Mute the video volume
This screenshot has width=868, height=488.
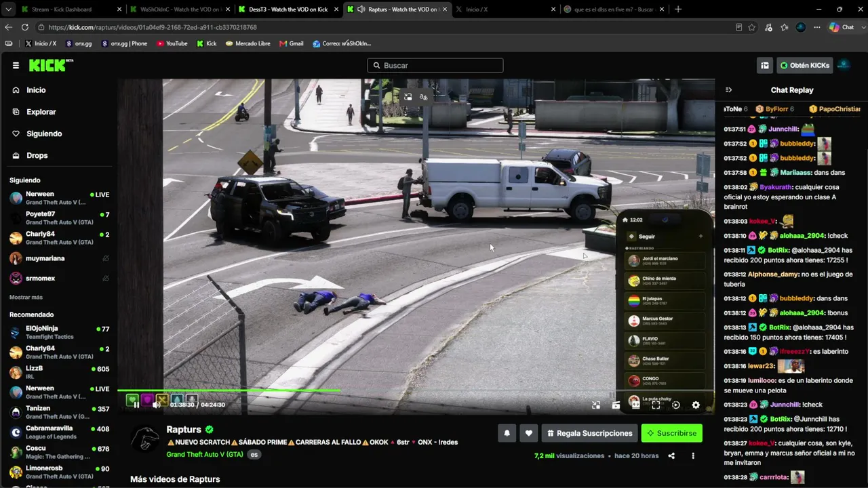tap(157, 405)
